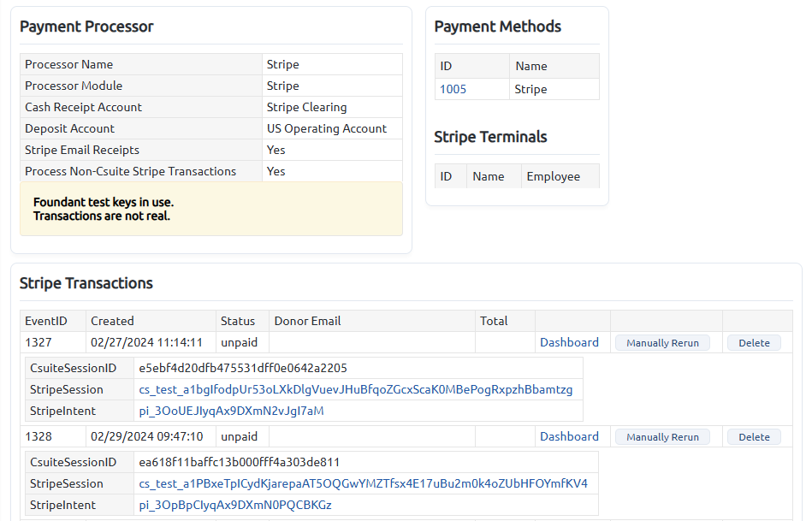The image size is (812, 521).
Task: Open StripeIntent pi_3OoUEJIyqAx9DXmN2vJgI7aM link
Action: click(x=232, y=411)
